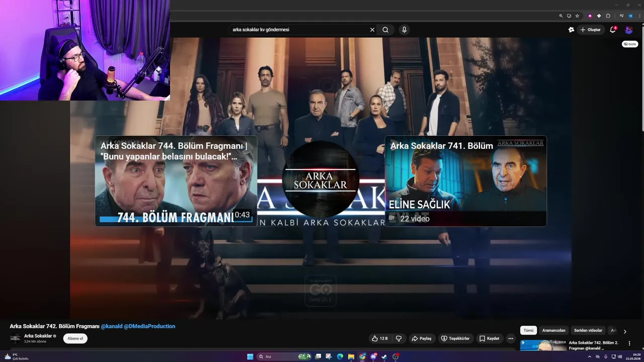The height and width of the screenshot is (362, 644).
Task: Open more actions ellipsis beside Kaydet
Action: pyautogui.click(x=511, y=338)
